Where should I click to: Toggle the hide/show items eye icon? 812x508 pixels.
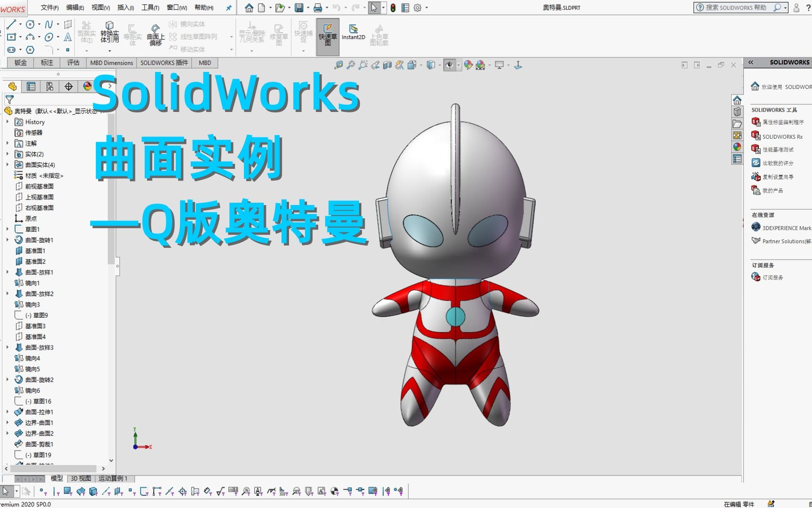pyautogui.click(x=450, y=64)
